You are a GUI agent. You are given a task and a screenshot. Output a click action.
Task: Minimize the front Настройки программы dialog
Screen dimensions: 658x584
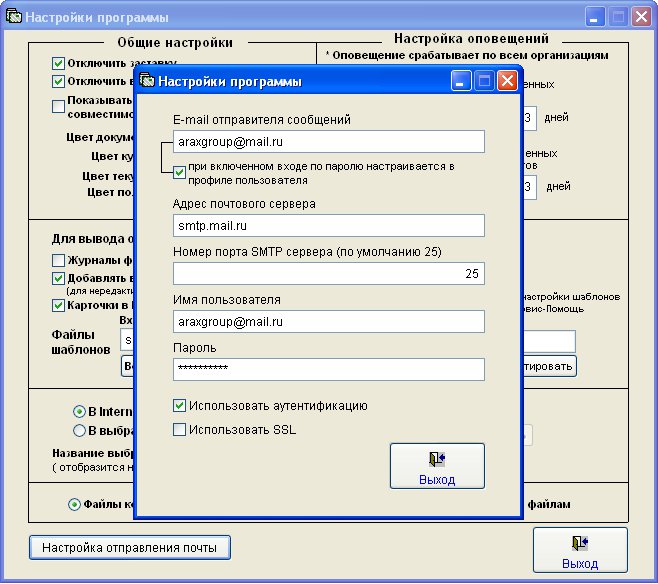460,81
